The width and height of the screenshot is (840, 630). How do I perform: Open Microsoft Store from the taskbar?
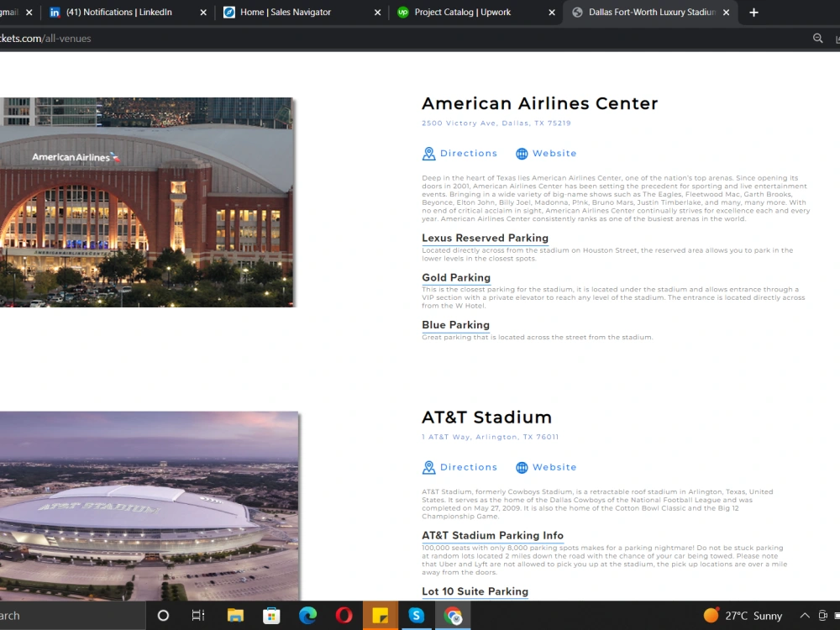pyautogui.click(x=271, y=616)
